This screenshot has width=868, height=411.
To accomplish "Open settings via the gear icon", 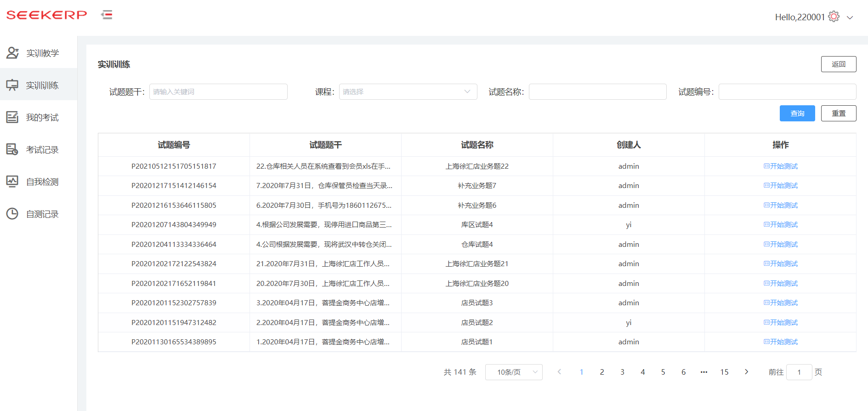I will click(834, 17).
